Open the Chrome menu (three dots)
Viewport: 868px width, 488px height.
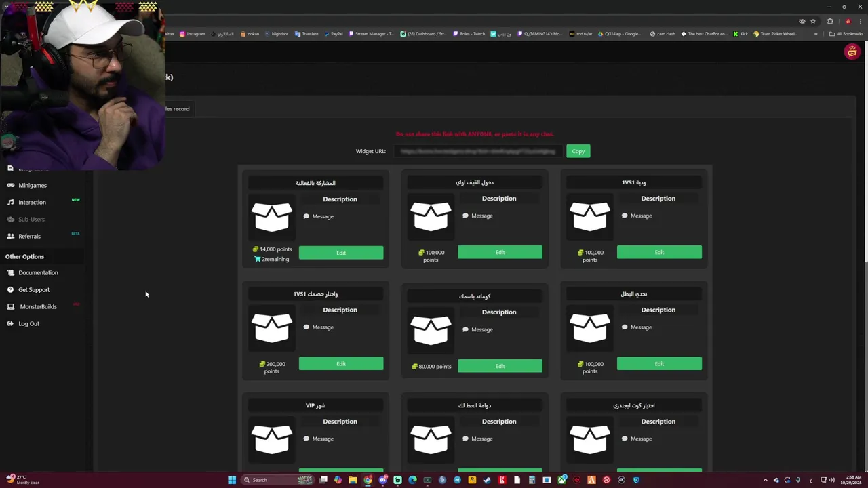click(860, 21)
